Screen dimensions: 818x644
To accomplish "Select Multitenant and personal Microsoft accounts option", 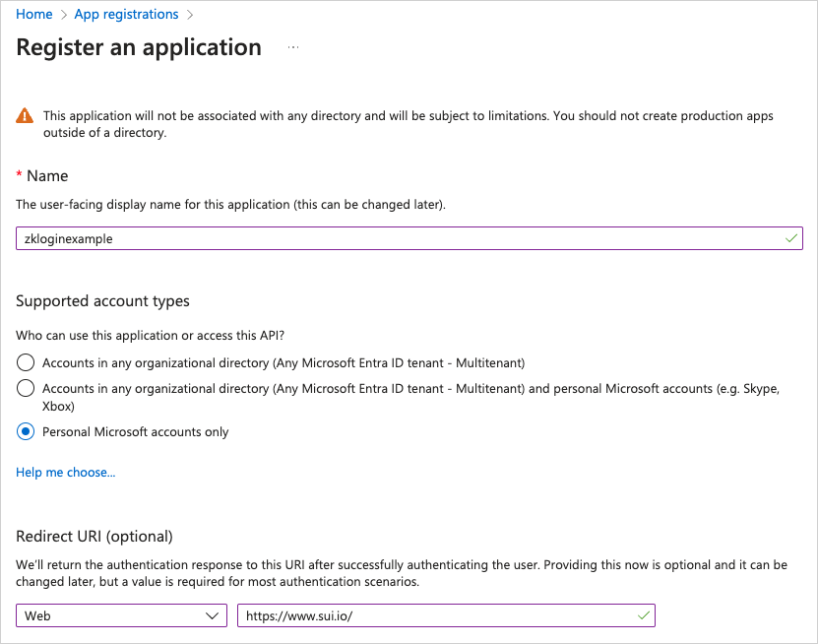I will (25, 388).
